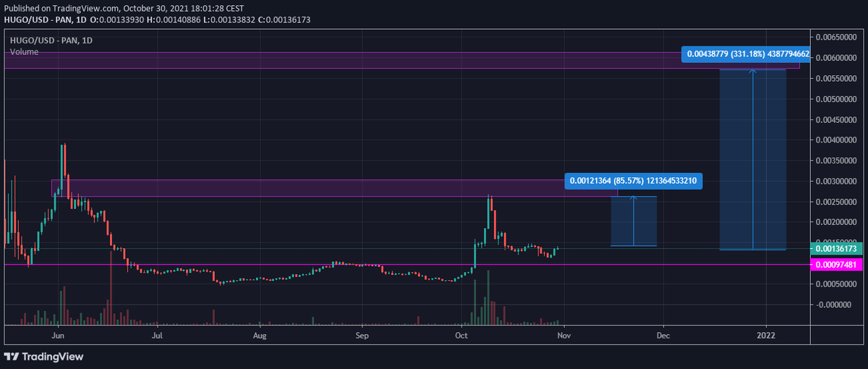The height and width of the screenshot is (369, 868).
Task: Click the magenta price tag 0.00097481
Action: [836, 265]
